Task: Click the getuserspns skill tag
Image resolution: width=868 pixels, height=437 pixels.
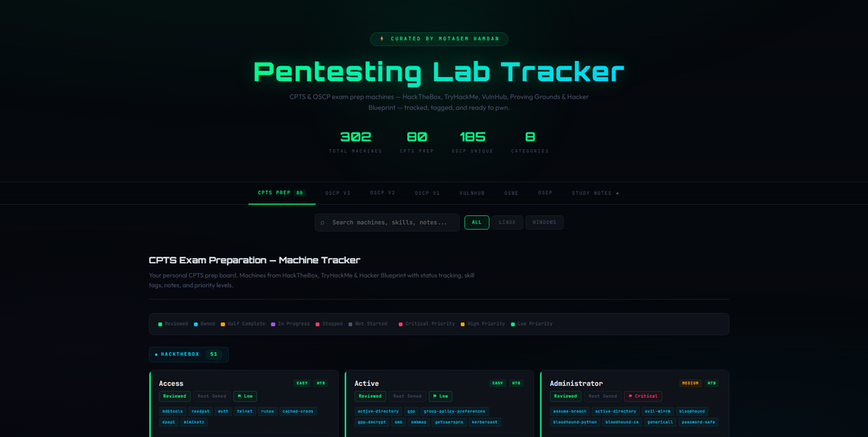Action: pyautogui.click(x=448, y=422)
